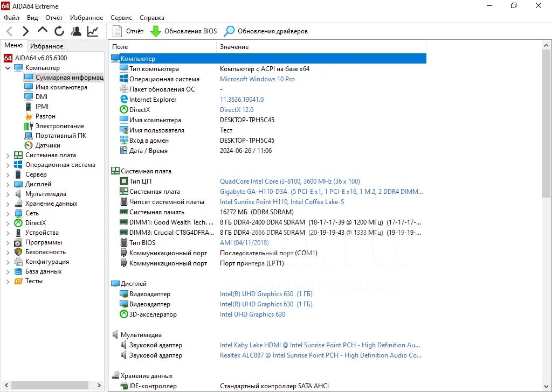This screenshot has height=392, width=552.
Task: Expand the Конфигурация tree node
Action: click(8, 262)
